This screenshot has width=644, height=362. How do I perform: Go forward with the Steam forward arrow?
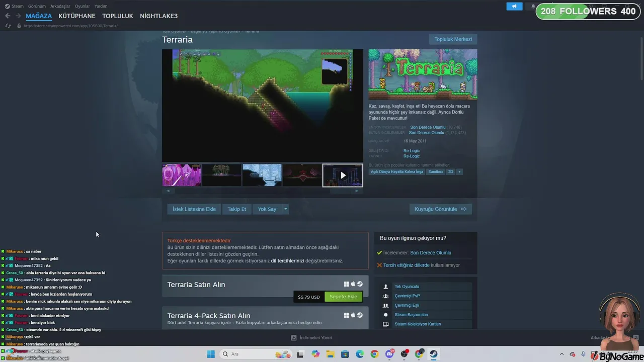pyautogui.click(x=18, y=16)
